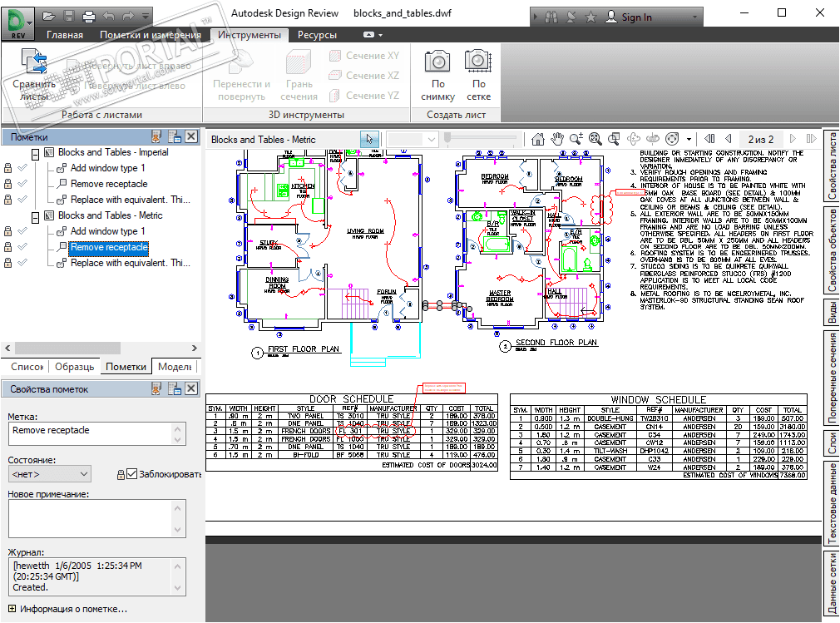The height and width of the screenshot is (623, 840).
Task: Click the Open file folder icon
Action: coord(49,16)
